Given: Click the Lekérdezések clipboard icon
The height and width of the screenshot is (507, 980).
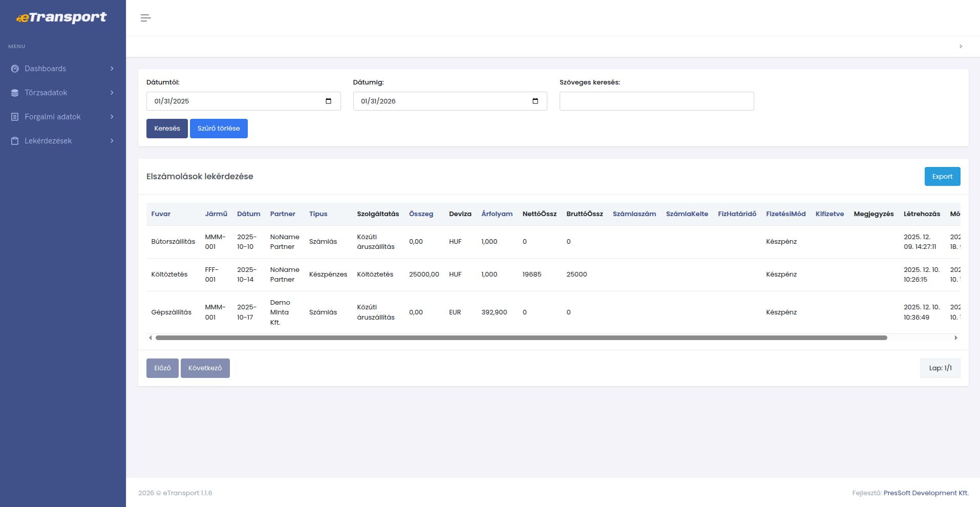Looking at the screenshot, I should pos(15,141).
